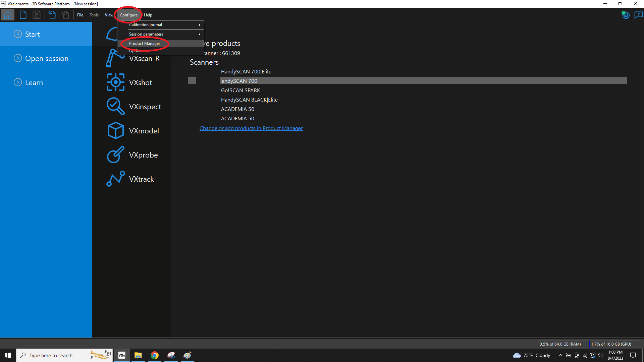Select Go!SCAN SPARK scanner
644x362 pixels.
point(240,90)
